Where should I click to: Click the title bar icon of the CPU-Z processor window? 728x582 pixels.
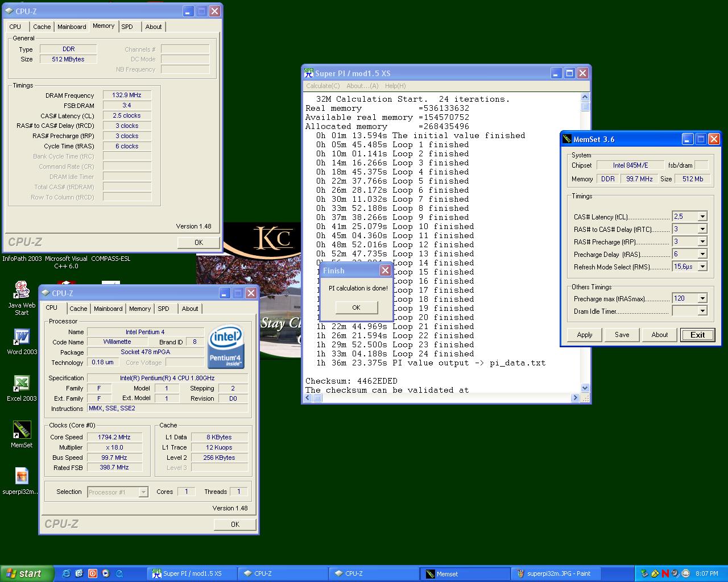coord(44,293)
